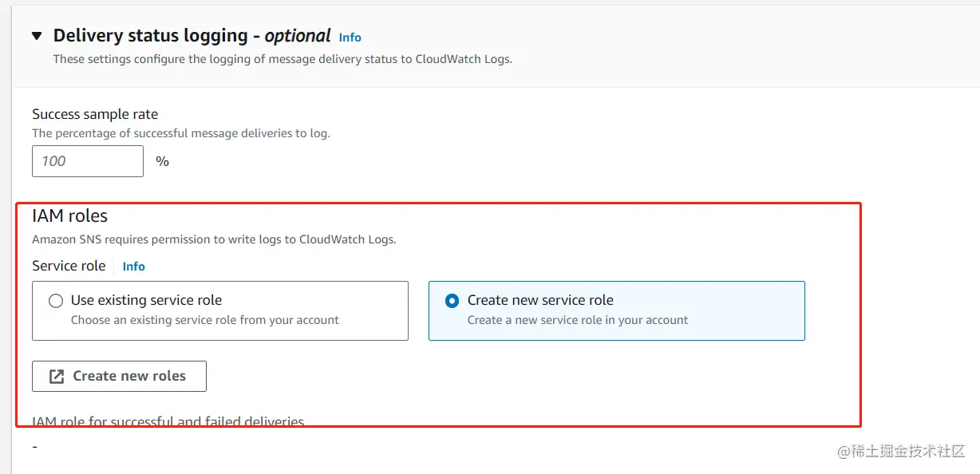Image resolution: width=980 pixels, height=474 pixels.
Task: Choose the existing service role option card
Action: [220, 310]
